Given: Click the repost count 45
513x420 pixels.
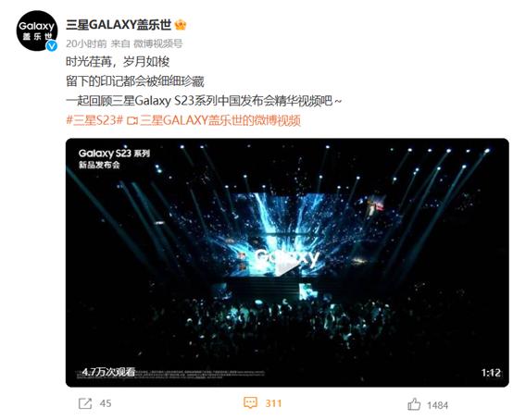Looking at the screenshot, I should tap(106, 403).
